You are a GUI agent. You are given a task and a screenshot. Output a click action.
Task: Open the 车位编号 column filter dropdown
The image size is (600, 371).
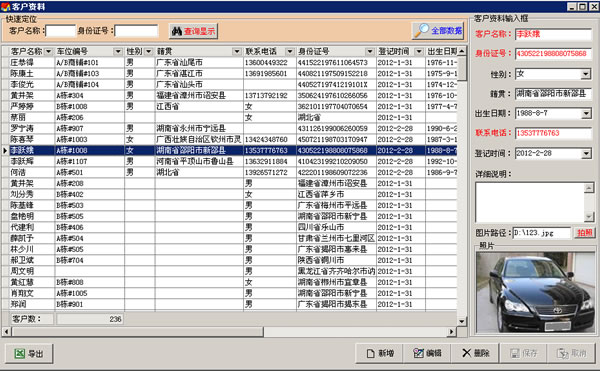click(x=118, y=51)
